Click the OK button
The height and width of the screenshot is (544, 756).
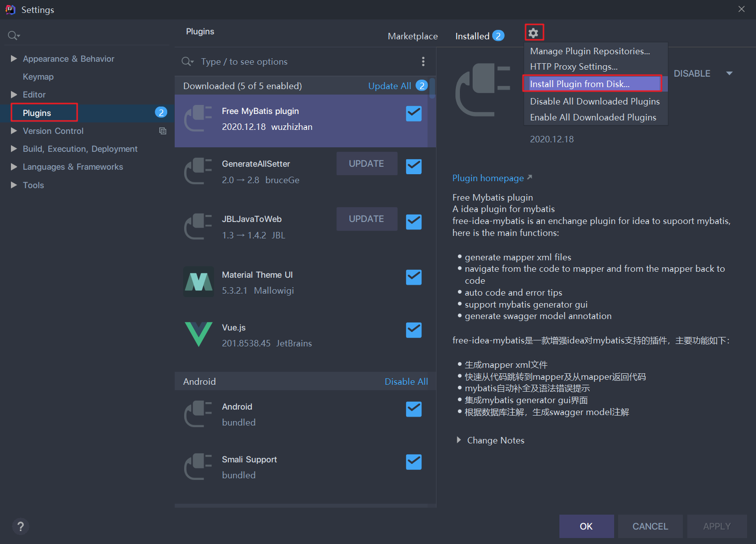click(586, 526)
